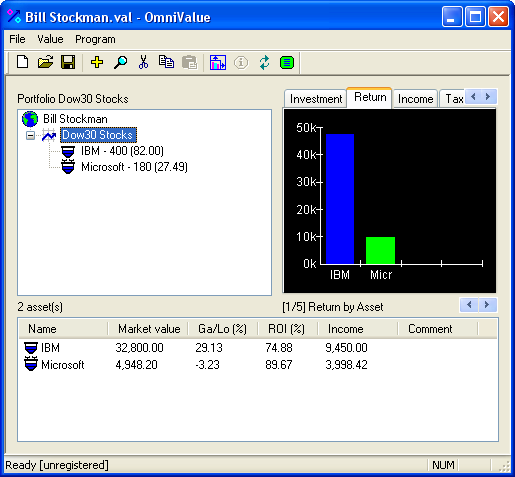The height and width of the screenshot is (477, 515).
Task: Open the File menu
Action: click(x=17, y=39)
